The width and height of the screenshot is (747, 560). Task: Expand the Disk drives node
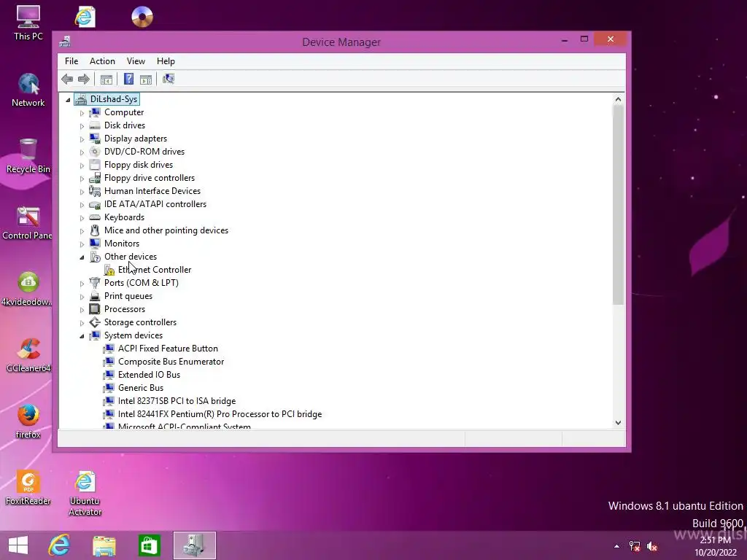click(x=82, y=126)
